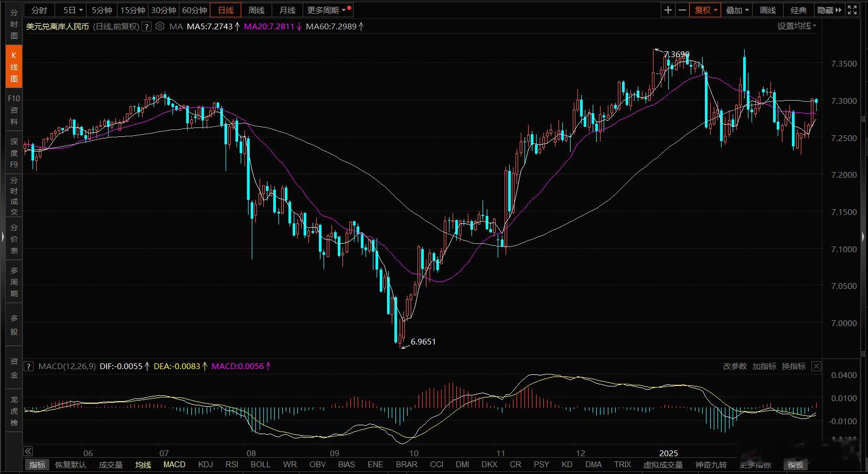Switch to 30分钟 period
The width and height of the screenshot is (868, 474).
point(164,10)
